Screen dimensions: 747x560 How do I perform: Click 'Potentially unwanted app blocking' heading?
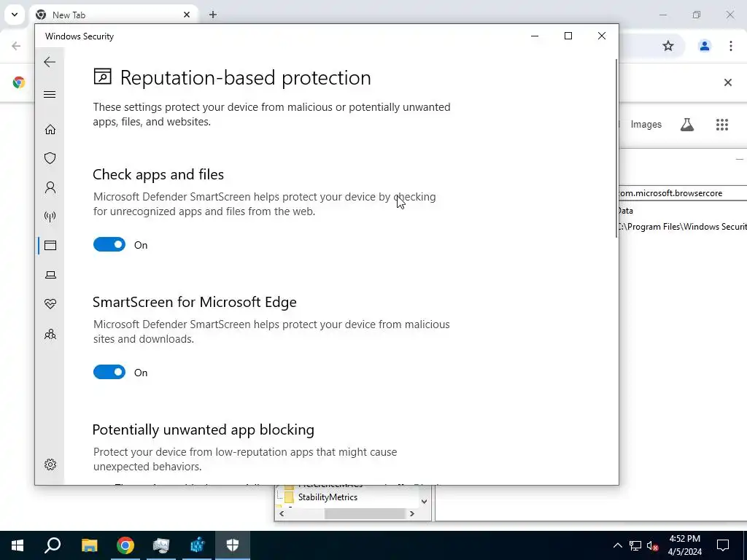click(203, 429)
